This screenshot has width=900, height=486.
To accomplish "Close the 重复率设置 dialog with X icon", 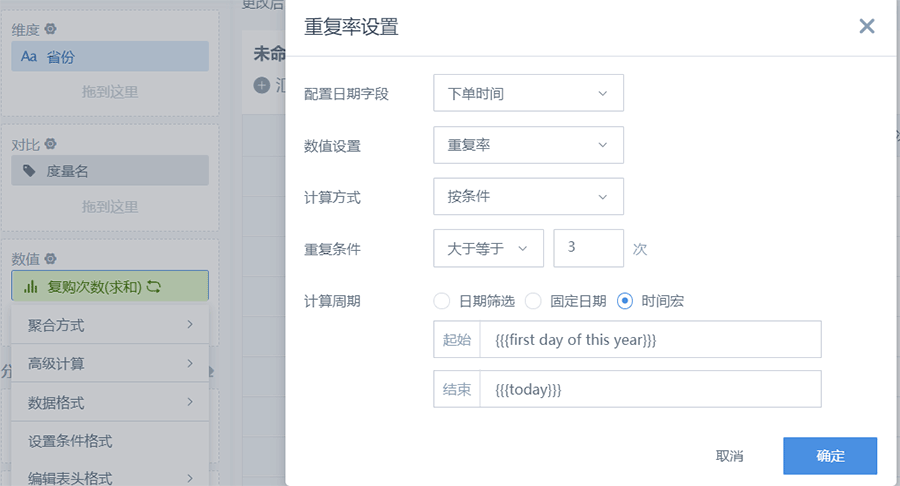I will (867, 26).
